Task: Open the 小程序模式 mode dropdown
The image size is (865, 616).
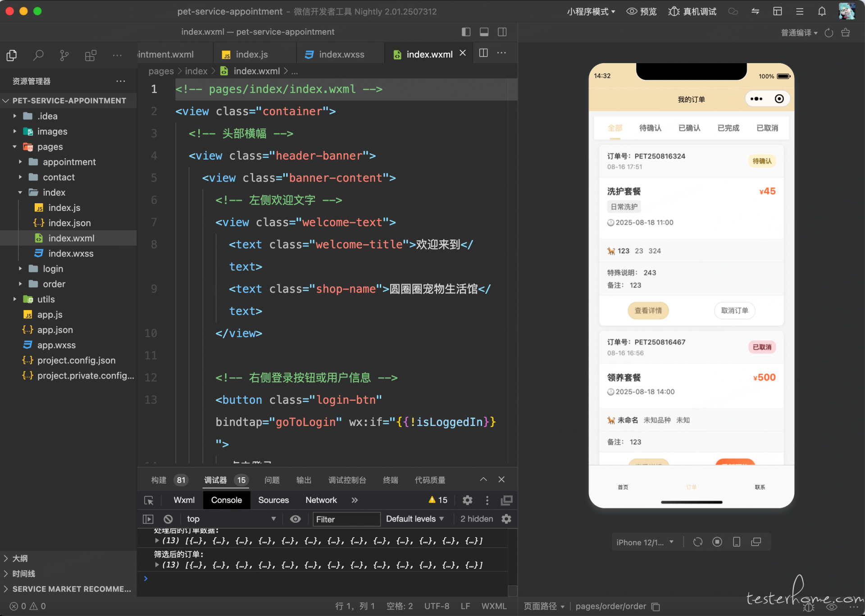Action: [x=591, y=11]
